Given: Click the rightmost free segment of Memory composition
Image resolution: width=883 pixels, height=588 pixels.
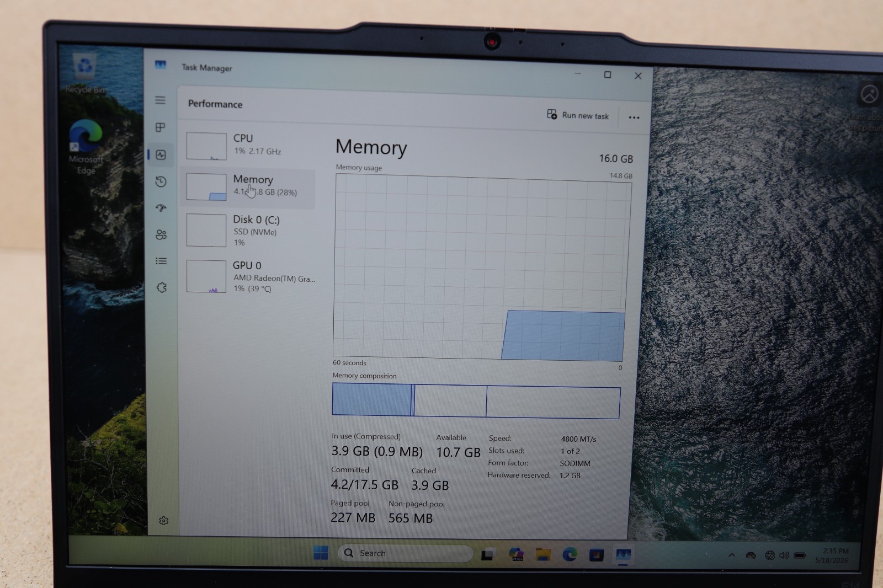Looking at the screenshot, I should (553, 402).
